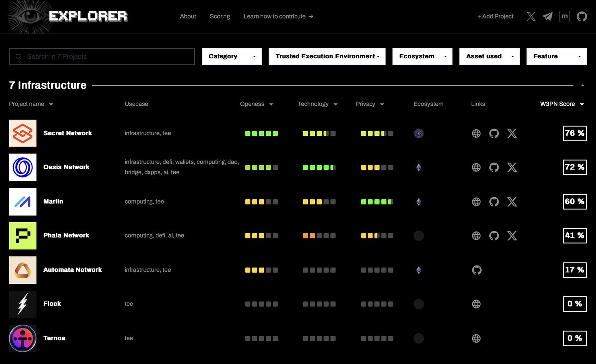Open Marlin project name
Screen dimensions: 596x364
click(x=53, y=202)
